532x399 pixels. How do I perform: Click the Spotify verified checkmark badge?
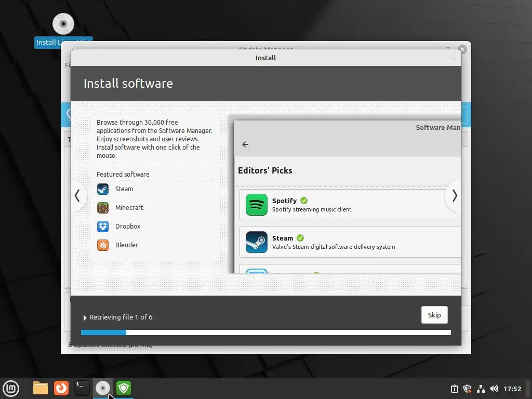pyautogui.click(x=304, y=201)
